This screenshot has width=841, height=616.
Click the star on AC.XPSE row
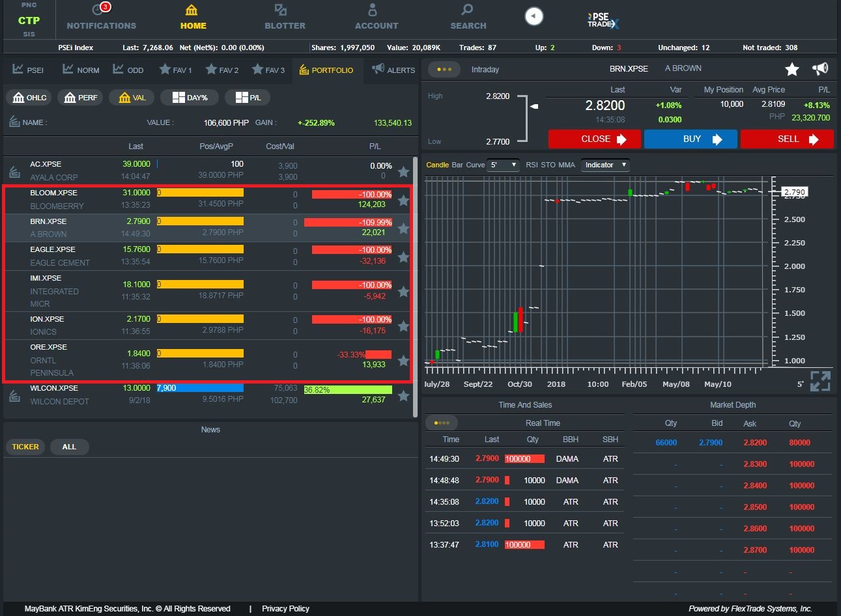click(403, 171)
